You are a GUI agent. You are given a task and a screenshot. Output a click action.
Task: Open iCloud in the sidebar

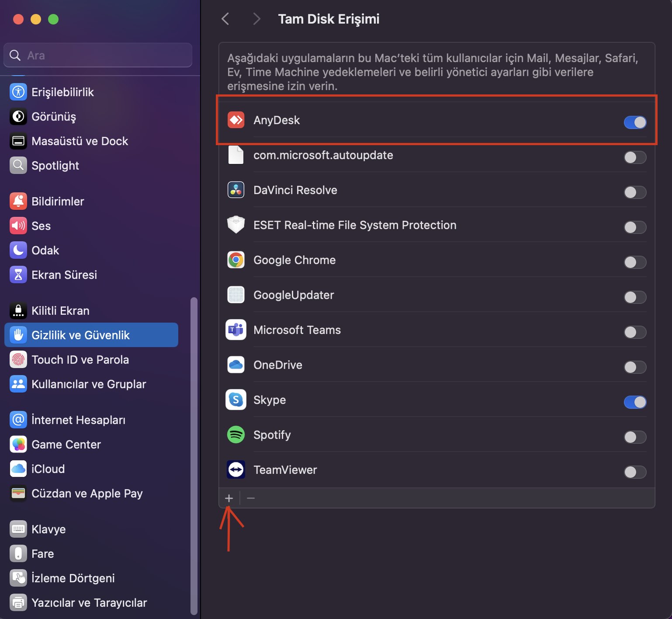(x=48, y=469)
